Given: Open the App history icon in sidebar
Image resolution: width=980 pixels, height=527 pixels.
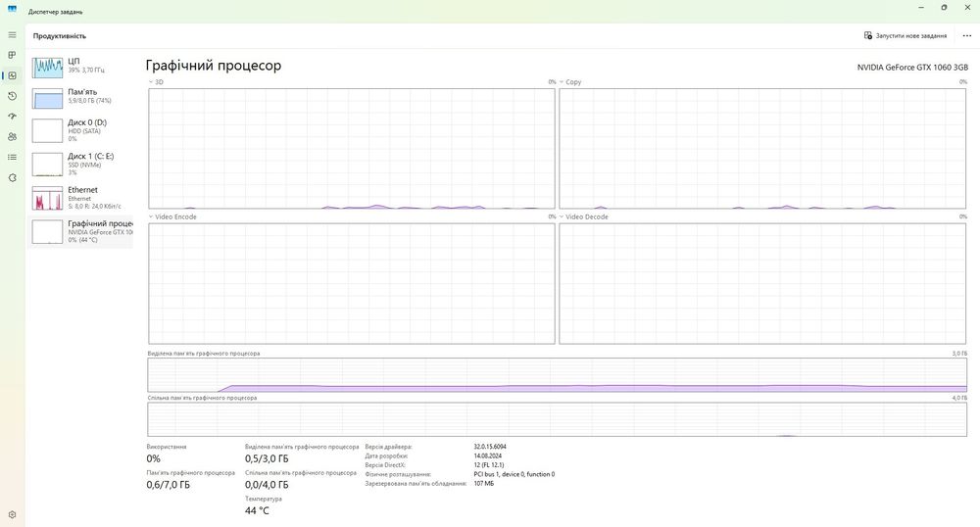Looking at the screenshot, I should tap(12, 96).
